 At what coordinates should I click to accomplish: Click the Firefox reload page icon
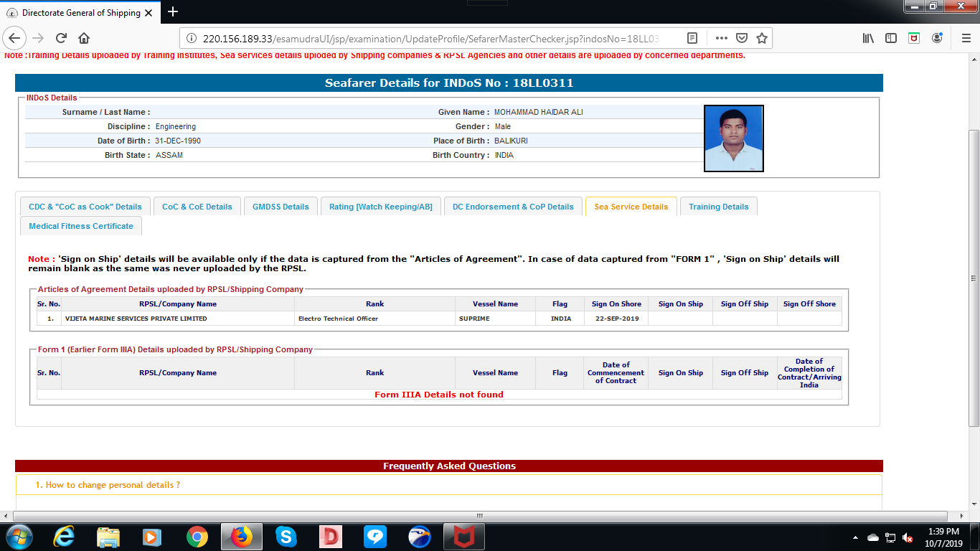(x=61, y=38)
